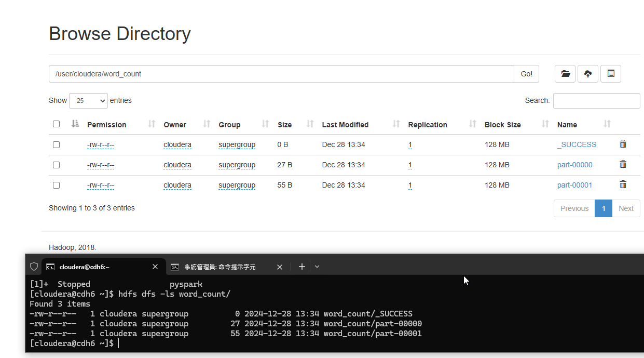Open a new terminal tab with plus icon
The height and width of the screenshot is (358, 644).
(302, 267)
